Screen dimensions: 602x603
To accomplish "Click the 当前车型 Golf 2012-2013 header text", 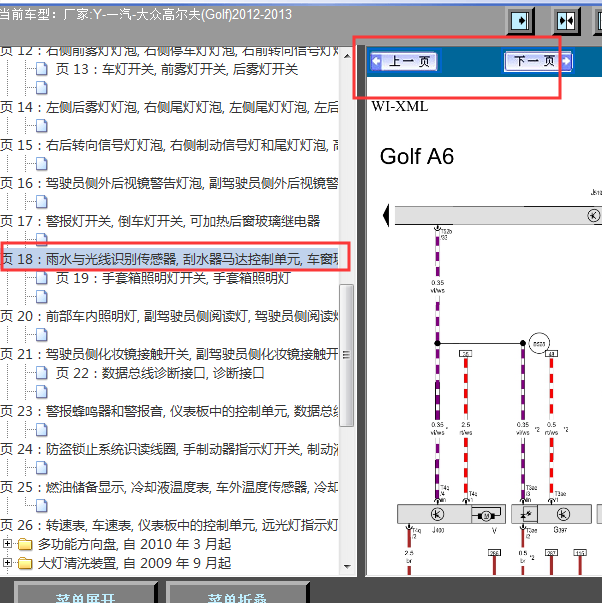I will click(146, 15).
